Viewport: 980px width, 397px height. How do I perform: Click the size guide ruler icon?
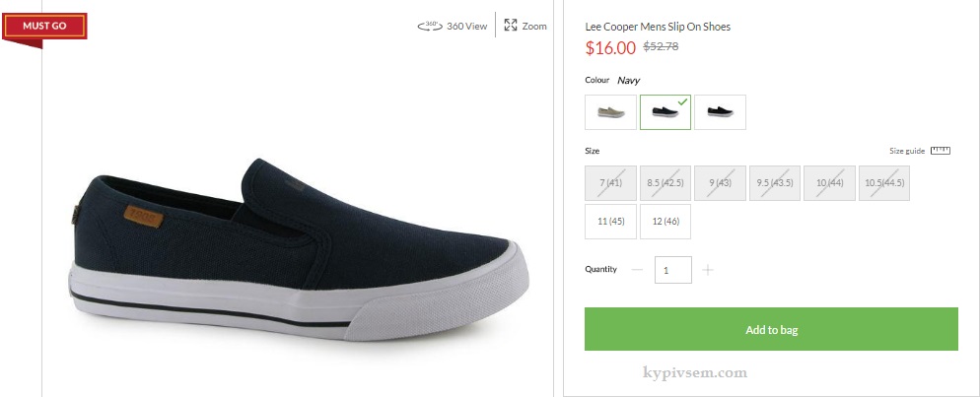[940, 151]
